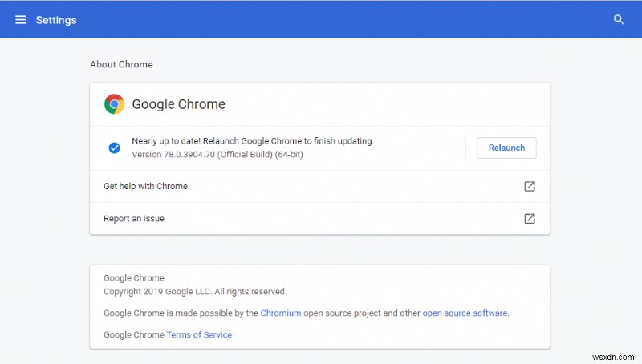
Task: Open external link icon for Report an issue
Action: [530, 218]
